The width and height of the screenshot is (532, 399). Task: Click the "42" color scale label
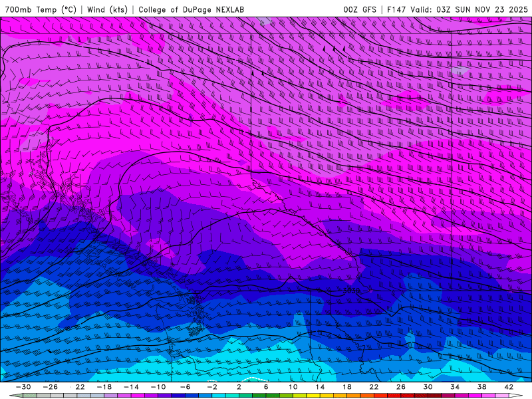[509, 387]
